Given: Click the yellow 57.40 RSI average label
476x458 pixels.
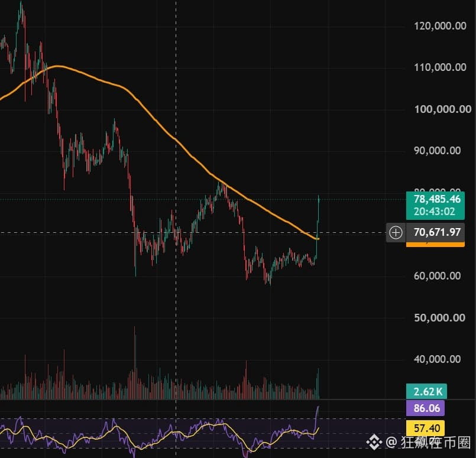Looking at the screenshot, I should point(425,428).
